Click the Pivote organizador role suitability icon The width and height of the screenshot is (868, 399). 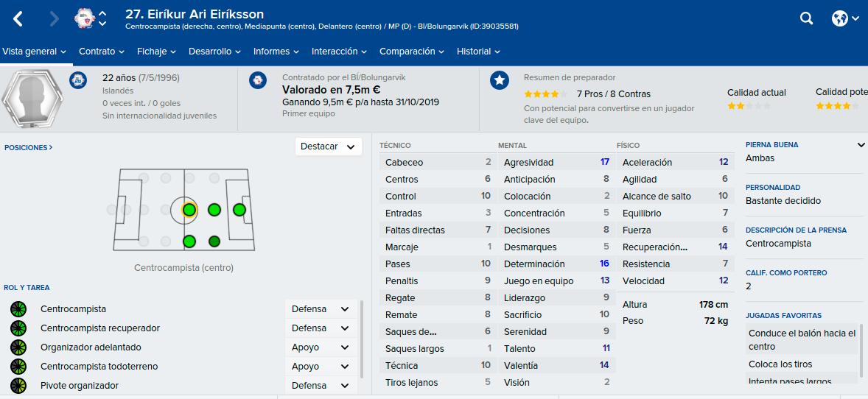(18, 386)
